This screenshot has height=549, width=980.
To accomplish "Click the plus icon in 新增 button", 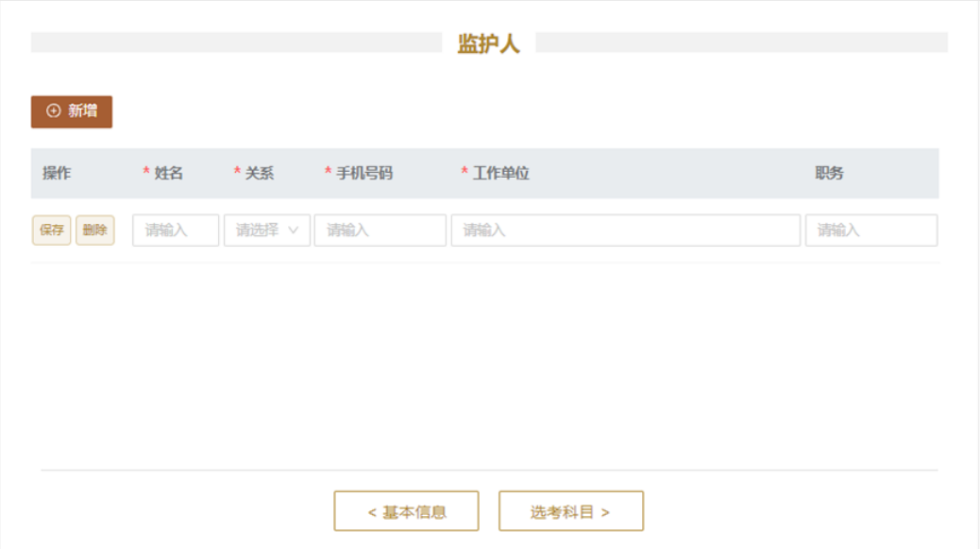I will click(x=53, y=112).
